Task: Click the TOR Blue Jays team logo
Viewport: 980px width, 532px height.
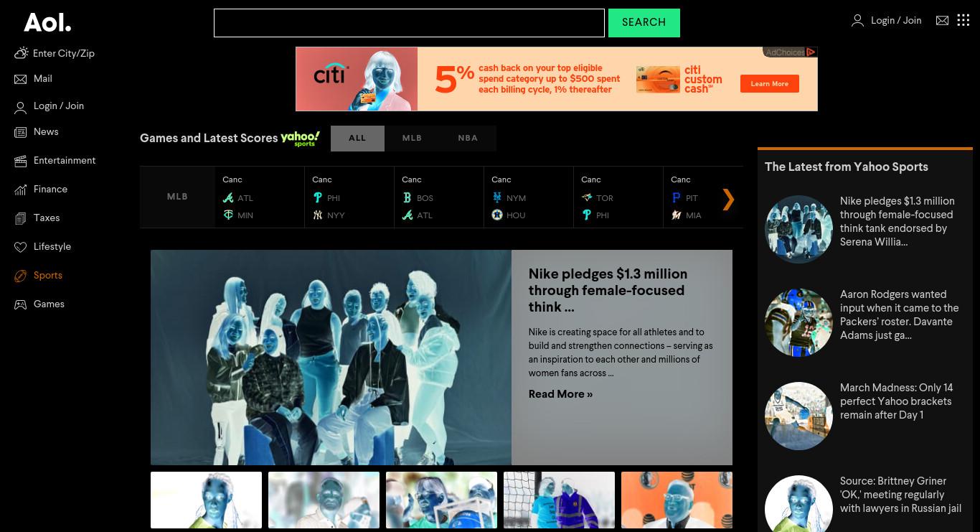Action: (x=587, y=197)
